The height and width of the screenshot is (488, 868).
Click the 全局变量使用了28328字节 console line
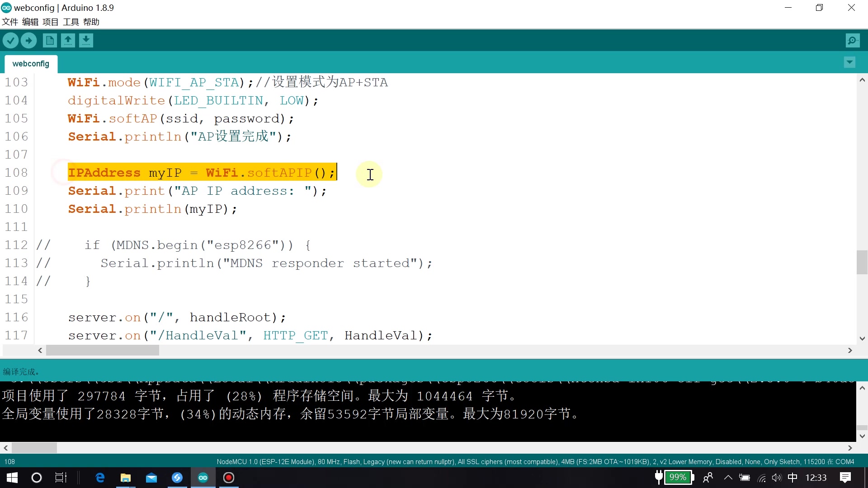(x=290, y=414)
